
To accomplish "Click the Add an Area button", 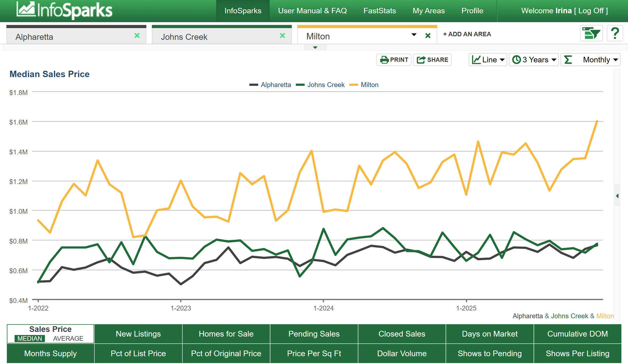I will 467,34.
